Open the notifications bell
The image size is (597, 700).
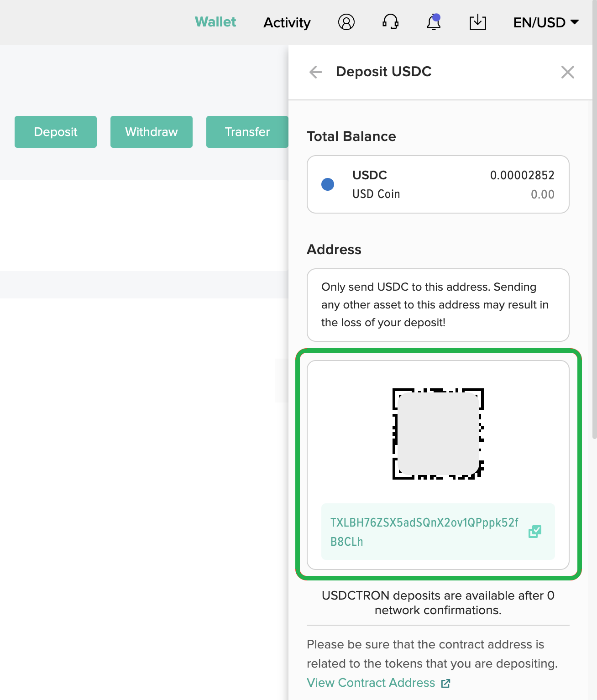pyautogui.click(x=434, y=22)
